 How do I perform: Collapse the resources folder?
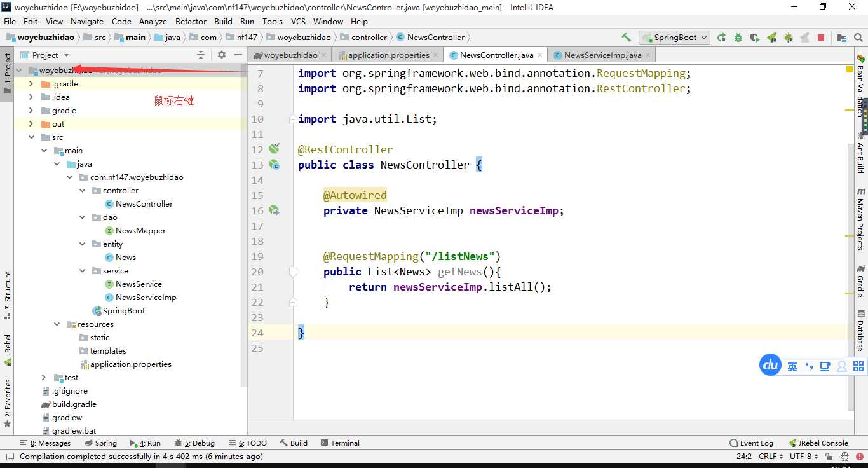coord(57,324)
